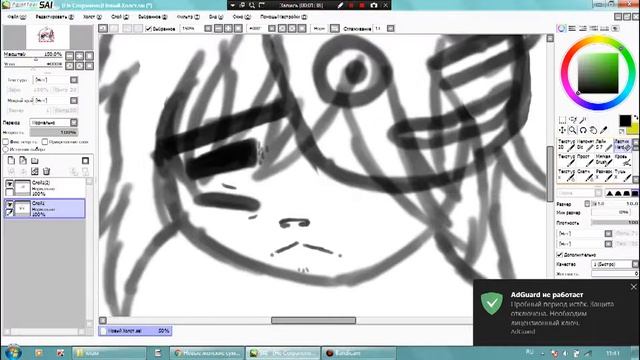This screenshot has height=360, width=640.
Task: Click the zoom out button in navigator
Action: [70, 56]
